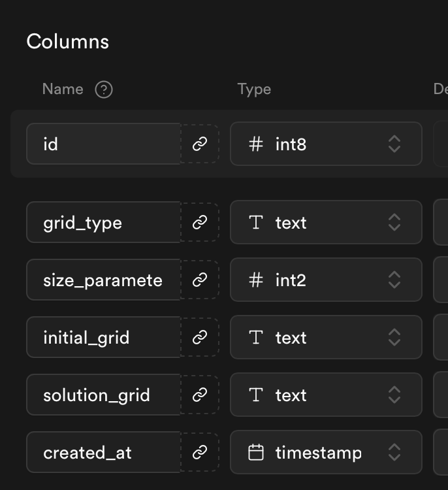Click the link icon for created_at column
This screenshot has height=490, width=448.
coord(200,452)
